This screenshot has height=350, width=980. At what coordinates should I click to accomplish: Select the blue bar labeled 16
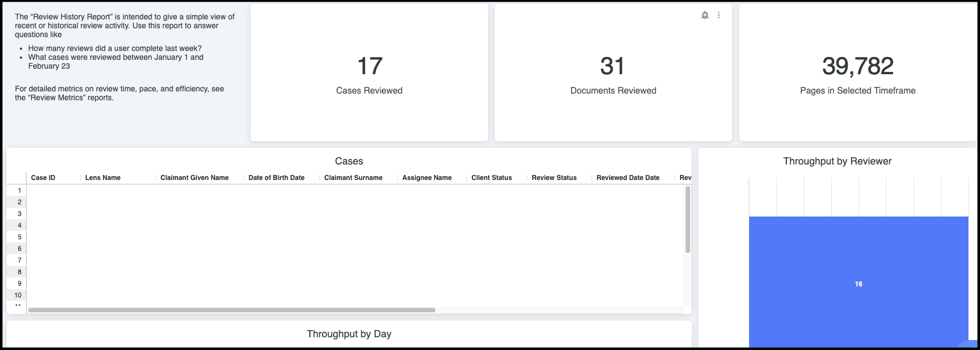[858, 284]
